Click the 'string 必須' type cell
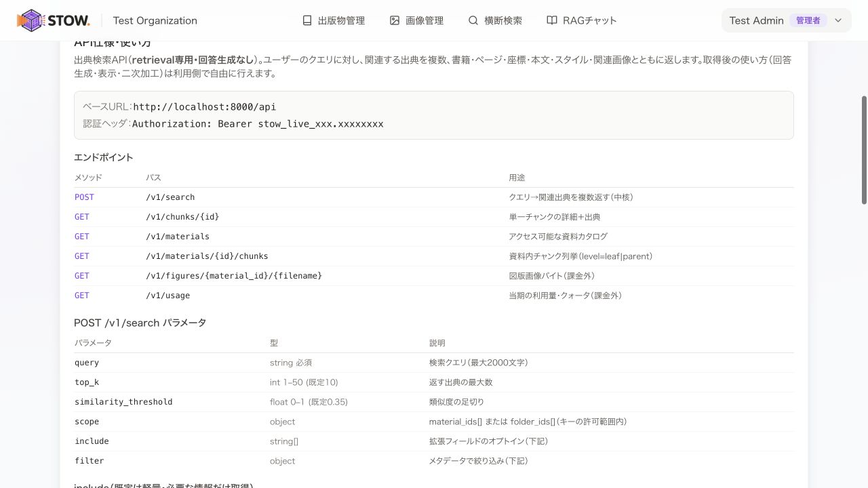Image resolution: width=868 pixels, height=488 pixels. 291,363
